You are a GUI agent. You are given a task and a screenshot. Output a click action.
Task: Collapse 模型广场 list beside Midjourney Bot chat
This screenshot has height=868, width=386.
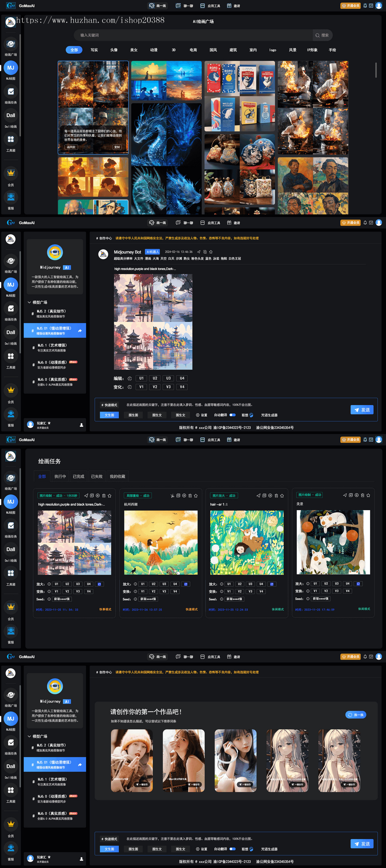[x=29, y=302]
